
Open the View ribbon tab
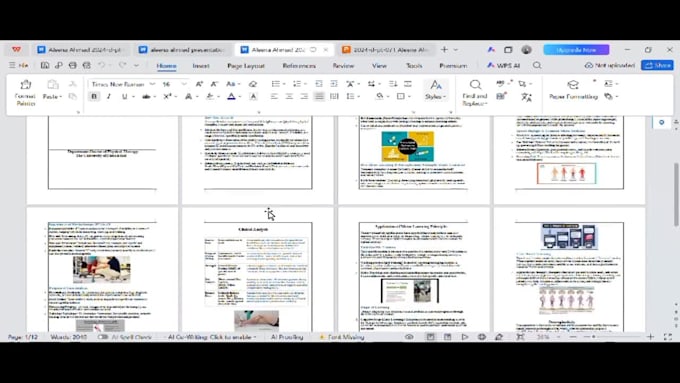[379, 66]
